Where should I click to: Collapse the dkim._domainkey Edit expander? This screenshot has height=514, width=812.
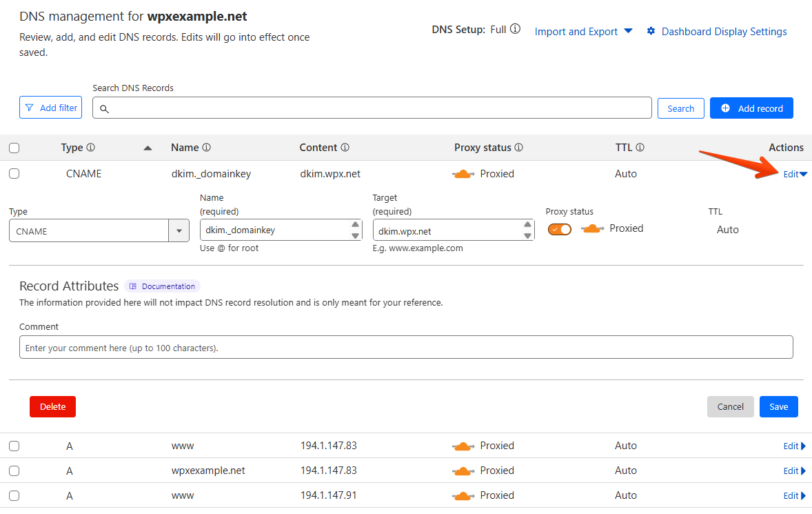point(795,174)
